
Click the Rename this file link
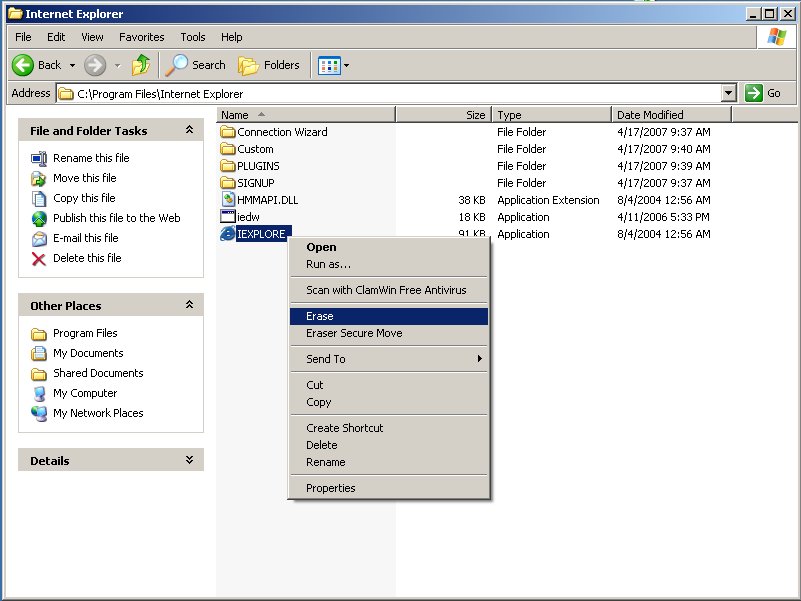click(x=91, y=158)
